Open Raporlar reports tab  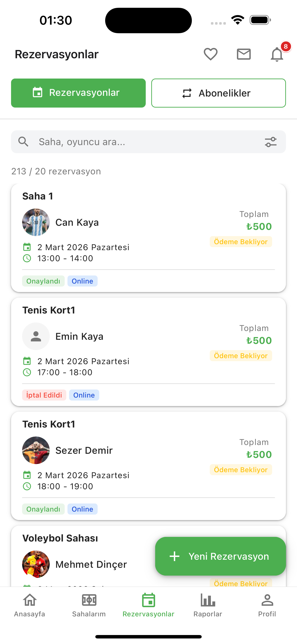[x=208, y=605]
